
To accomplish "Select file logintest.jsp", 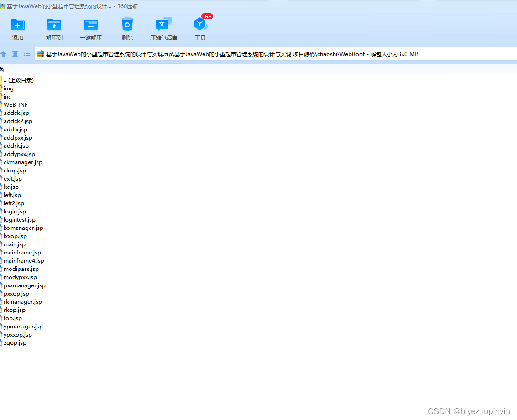I will 18,220.
